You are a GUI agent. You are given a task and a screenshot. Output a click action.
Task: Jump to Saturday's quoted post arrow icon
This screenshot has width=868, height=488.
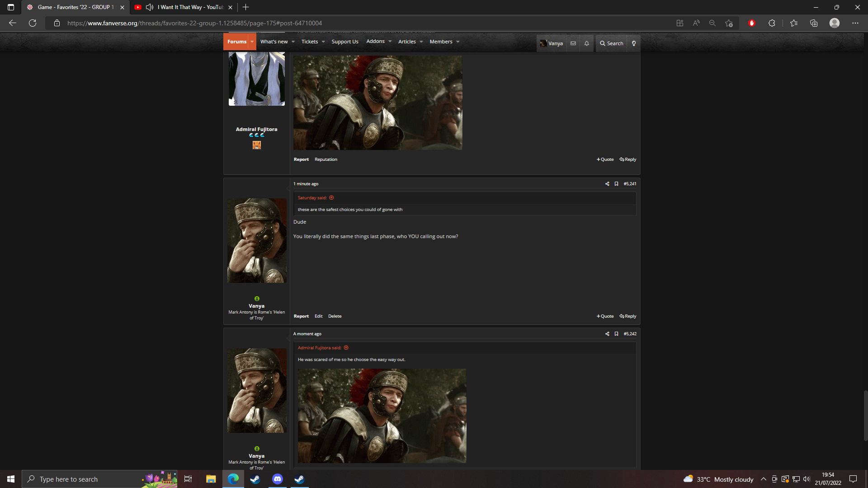[x=331, y=198]
